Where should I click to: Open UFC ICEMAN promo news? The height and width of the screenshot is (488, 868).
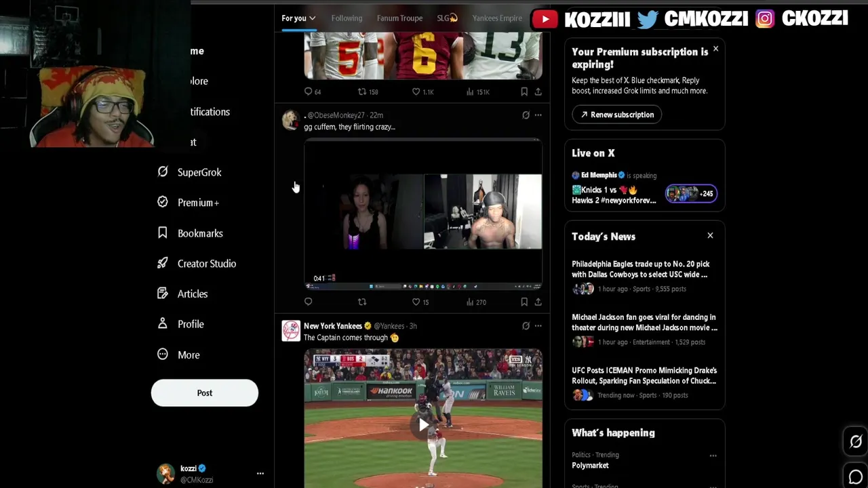click(645, 382)
